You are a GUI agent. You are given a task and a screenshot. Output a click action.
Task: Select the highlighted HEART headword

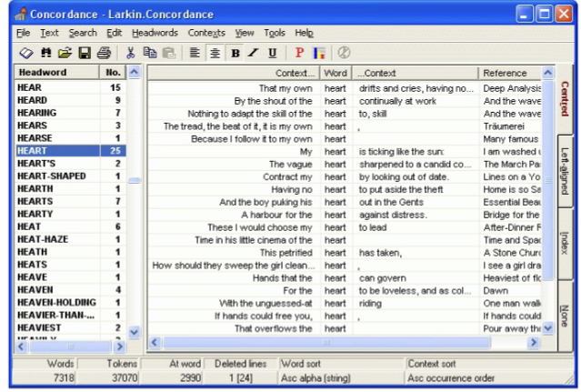pos(70,151)
